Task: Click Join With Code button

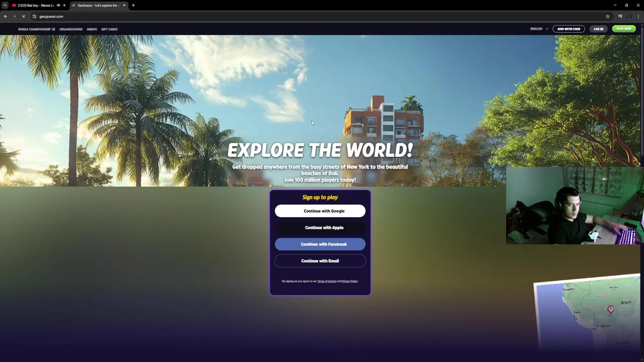Action: 569,29
